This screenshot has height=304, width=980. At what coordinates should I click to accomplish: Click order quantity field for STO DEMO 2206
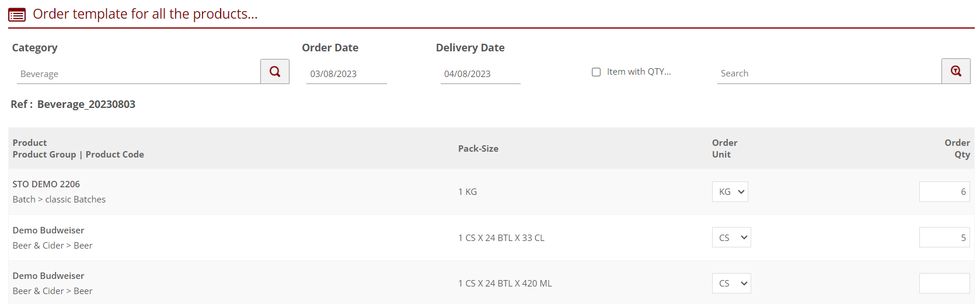point(944,192)
